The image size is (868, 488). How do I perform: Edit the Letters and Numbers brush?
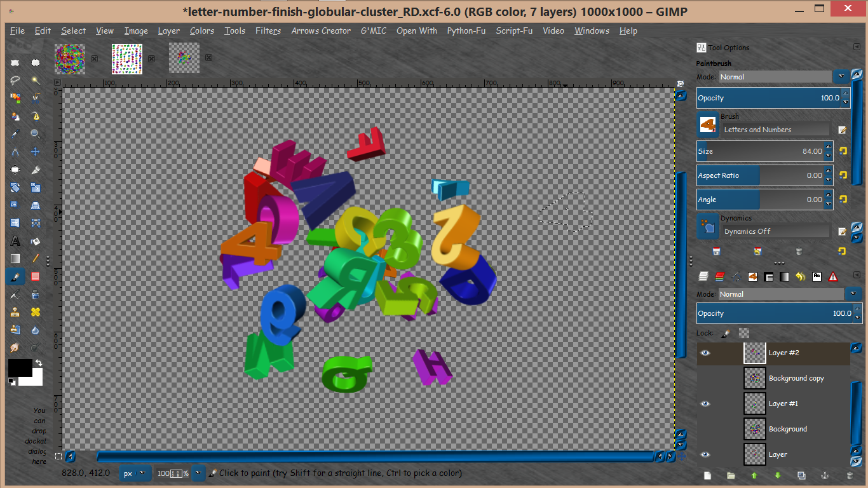843,130
